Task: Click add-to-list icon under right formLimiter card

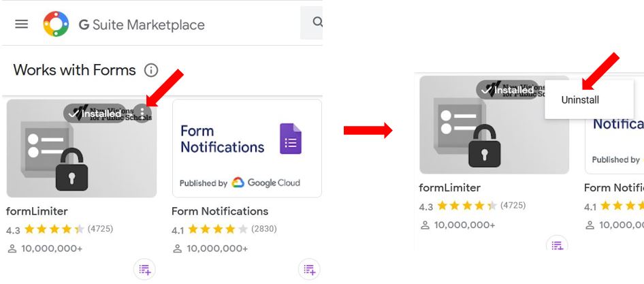Action: (558, 244)
